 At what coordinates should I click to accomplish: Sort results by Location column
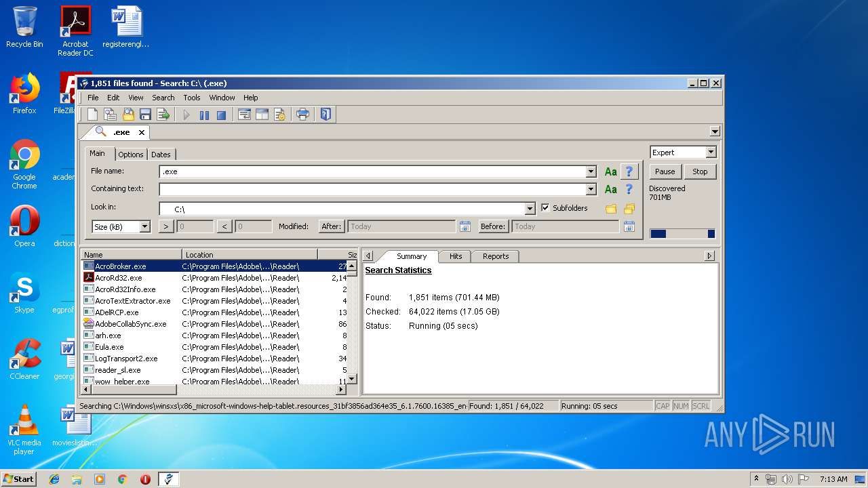coord(250,255)
